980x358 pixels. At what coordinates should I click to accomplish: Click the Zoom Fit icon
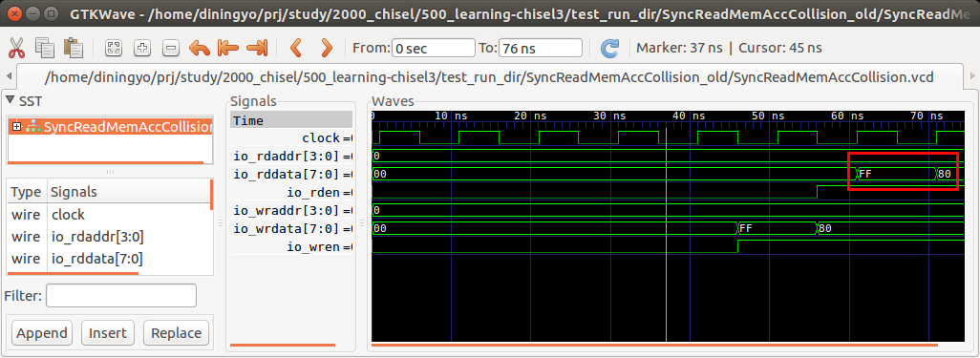point(113,48)
